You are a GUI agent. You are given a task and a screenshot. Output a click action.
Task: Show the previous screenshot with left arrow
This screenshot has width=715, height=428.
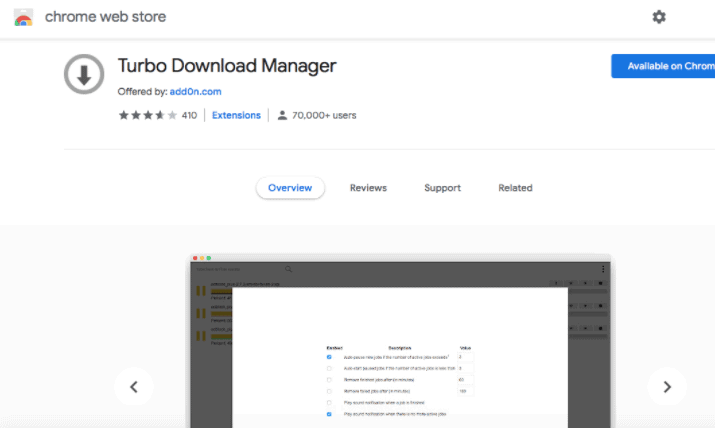[x=134, y=387]
